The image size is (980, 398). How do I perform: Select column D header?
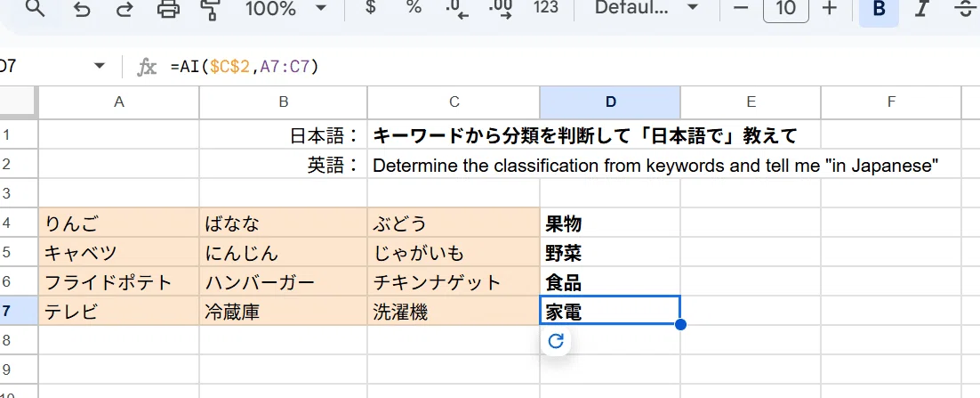610,102
